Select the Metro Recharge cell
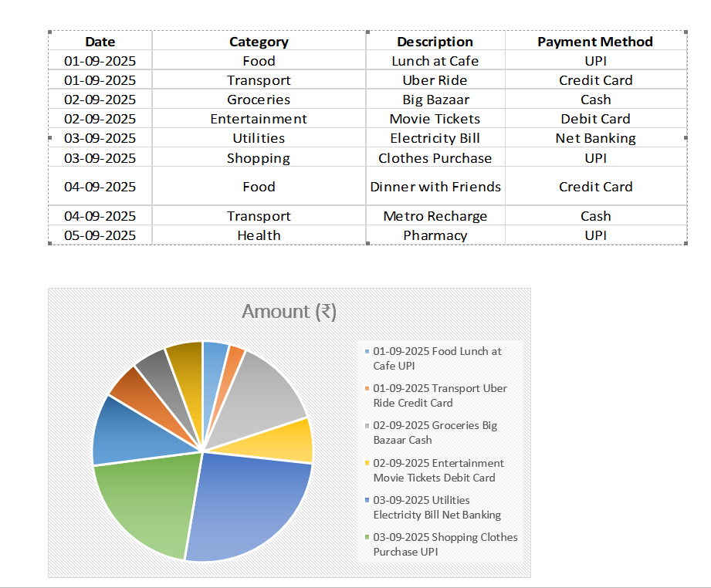 pyautogui.click(x=435, y=216)
